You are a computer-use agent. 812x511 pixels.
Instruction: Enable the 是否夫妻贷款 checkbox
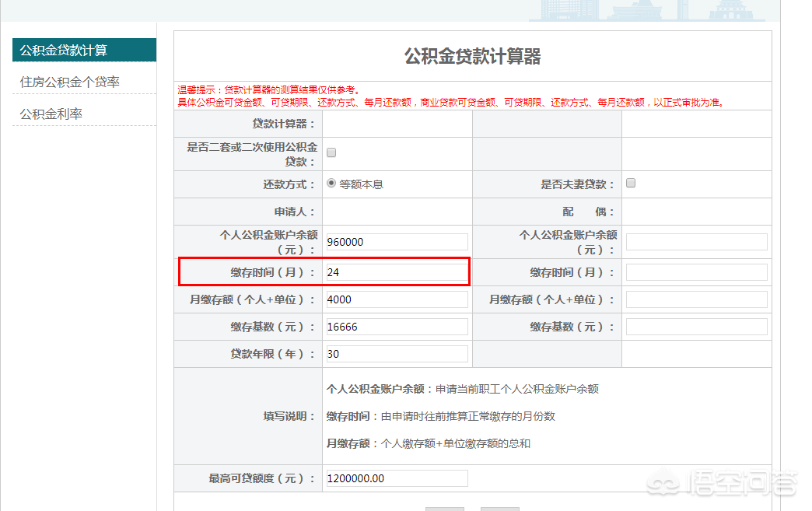coord(631,184)
